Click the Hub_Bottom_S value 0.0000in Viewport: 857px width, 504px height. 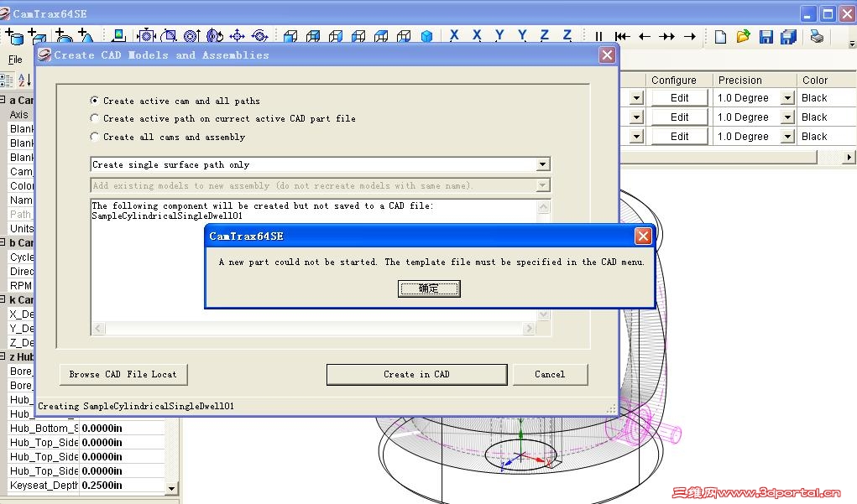click(122, 428)
